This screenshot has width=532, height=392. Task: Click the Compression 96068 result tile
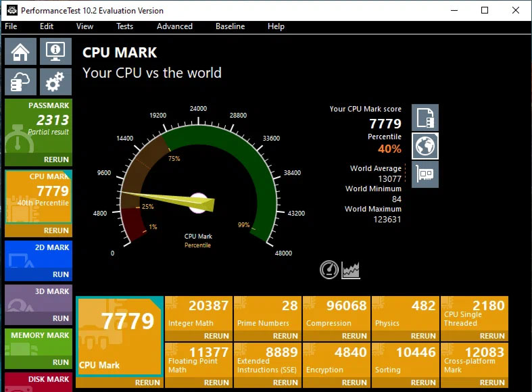(337, 314)
